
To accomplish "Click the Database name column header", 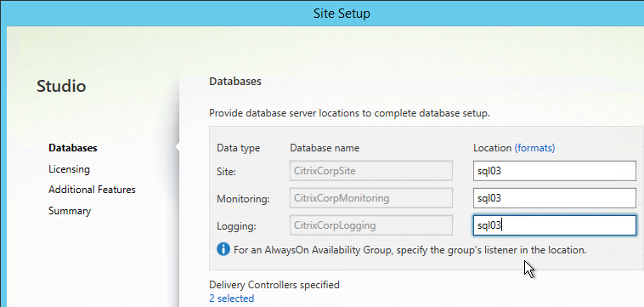I will click(x=325, y=148).
